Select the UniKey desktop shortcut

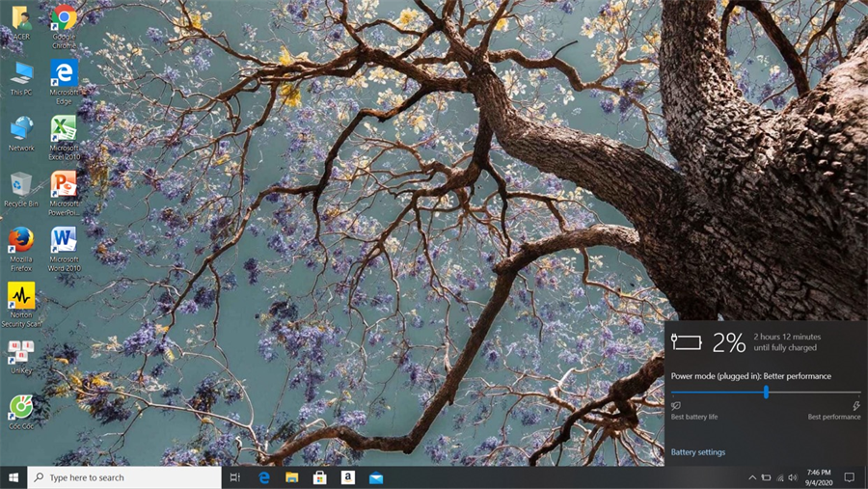21,357
